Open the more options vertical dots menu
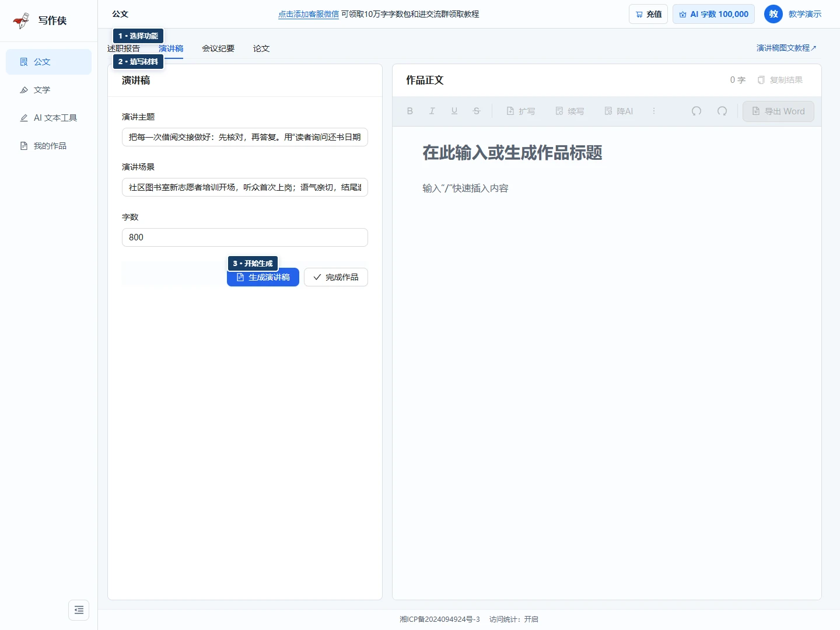This screenshot has height=630, width=840. [x=654, y=111]
